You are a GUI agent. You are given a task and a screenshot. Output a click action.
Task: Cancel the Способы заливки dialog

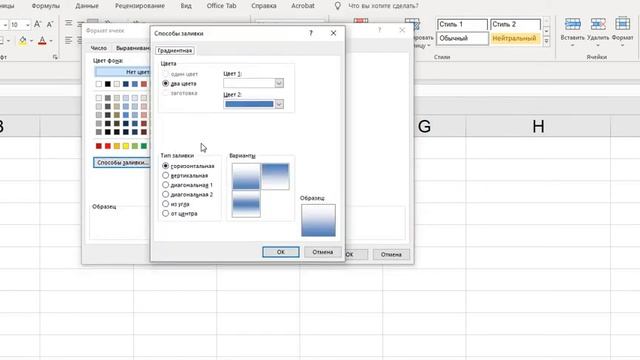[322, 252]
